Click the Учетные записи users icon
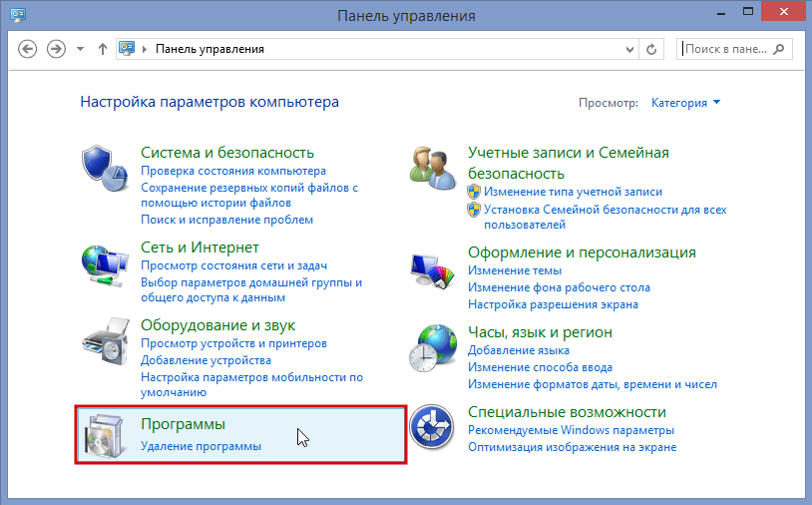The width and height of the screenshot is (812, 505). pyautogui.click(x=432, y=169)
